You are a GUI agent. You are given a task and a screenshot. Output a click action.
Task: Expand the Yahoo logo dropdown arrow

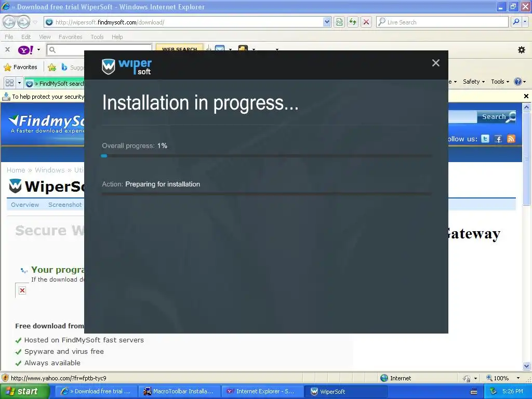point(38,50)
